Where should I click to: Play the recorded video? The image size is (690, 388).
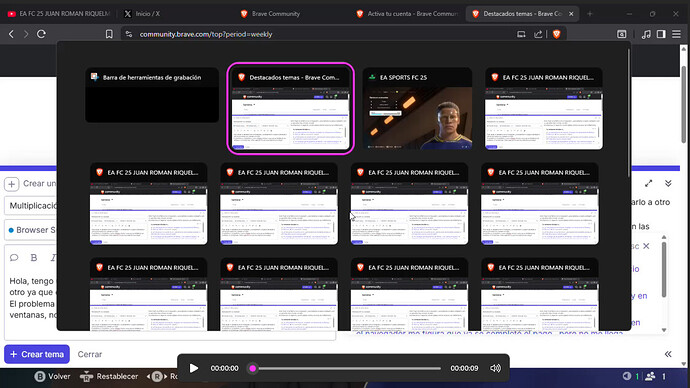(x=194, y=368)
